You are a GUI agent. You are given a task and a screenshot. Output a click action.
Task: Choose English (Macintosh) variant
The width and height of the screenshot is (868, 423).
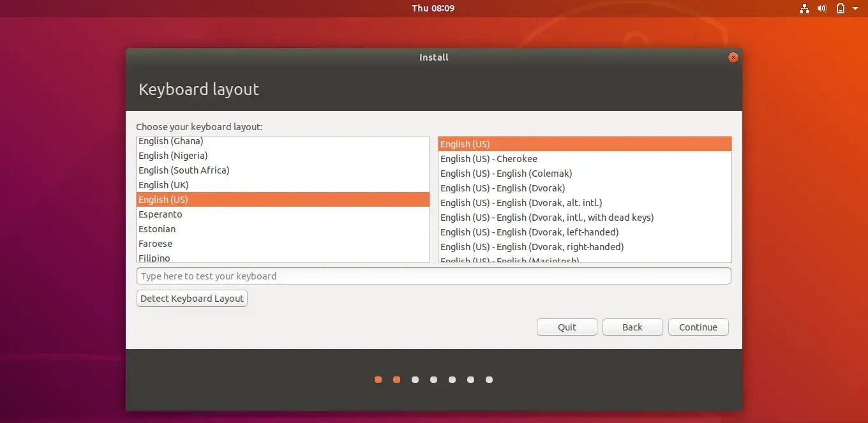[x=585, y=258]
